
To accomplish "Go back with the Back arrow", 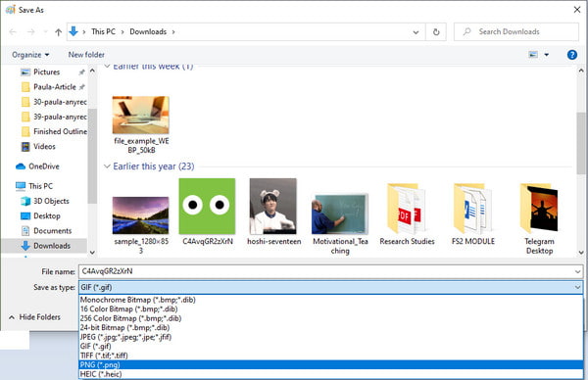I will point(13,32).
